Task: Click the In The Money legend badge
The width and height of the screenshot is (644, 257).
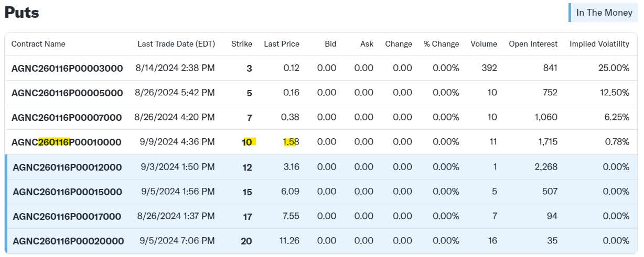Action: pyautogui.click(x=604, y=13)
